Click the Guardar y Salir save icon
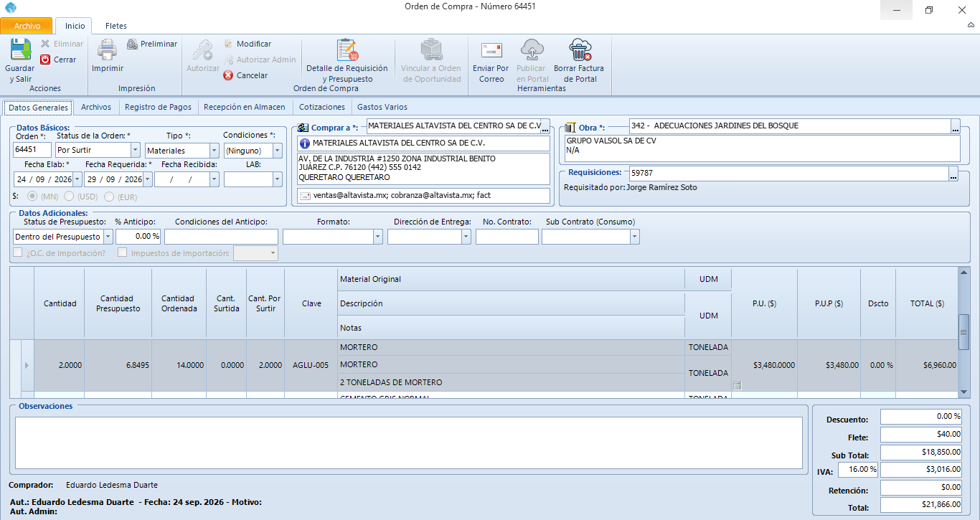Screen dimensions: 980x520 pos(20,49)
